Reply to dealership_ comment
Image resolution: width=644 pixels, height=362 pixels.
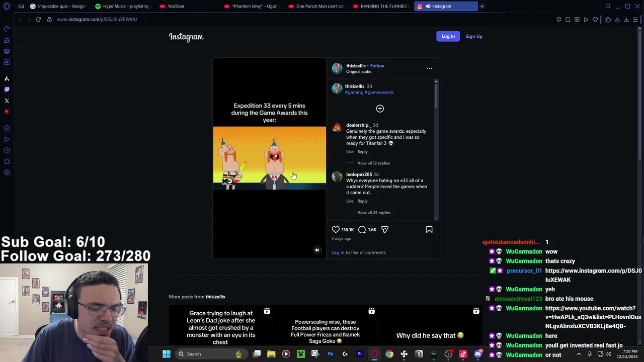click(362, 152)
